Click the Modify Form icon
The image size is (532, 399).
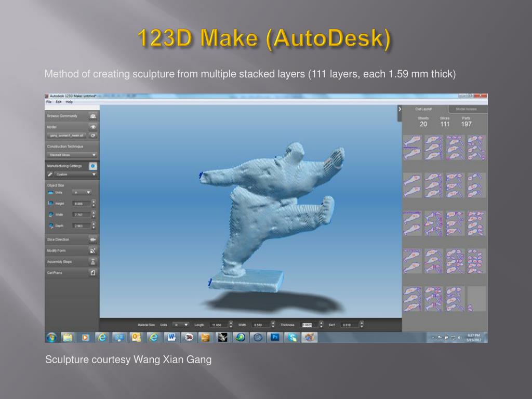click(93, 251)
